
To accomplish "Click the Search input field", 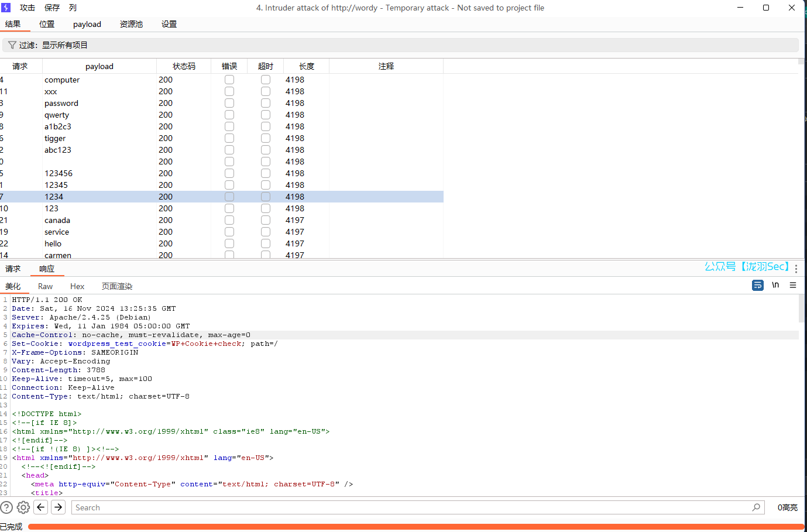I will 410,507.
